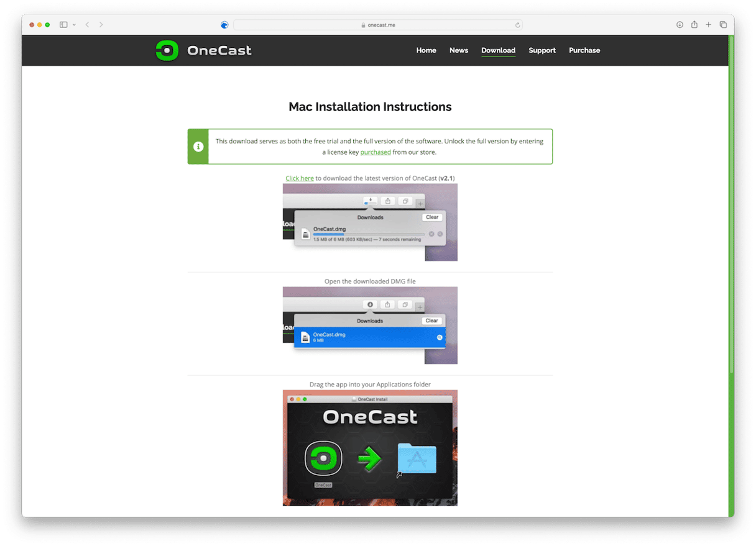The height and width of the screenshot is (546, 756).
Task: Click the "Click here" download link
Action: [x=300, y=178]
